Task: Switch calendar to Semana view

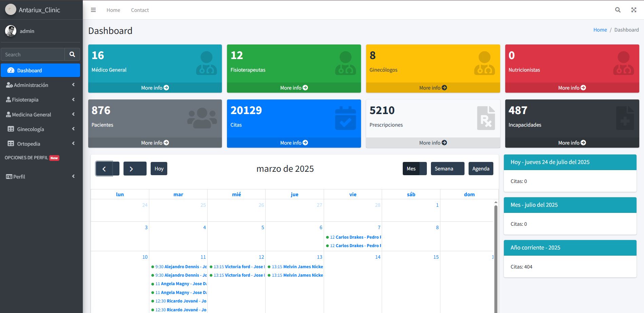Action: click(444, 169)
